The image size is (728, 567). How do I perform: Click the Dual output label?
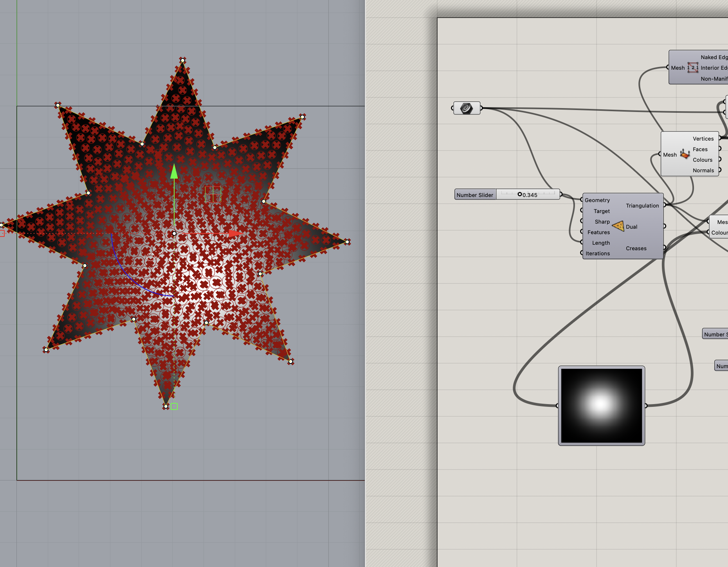pos(631,227)
